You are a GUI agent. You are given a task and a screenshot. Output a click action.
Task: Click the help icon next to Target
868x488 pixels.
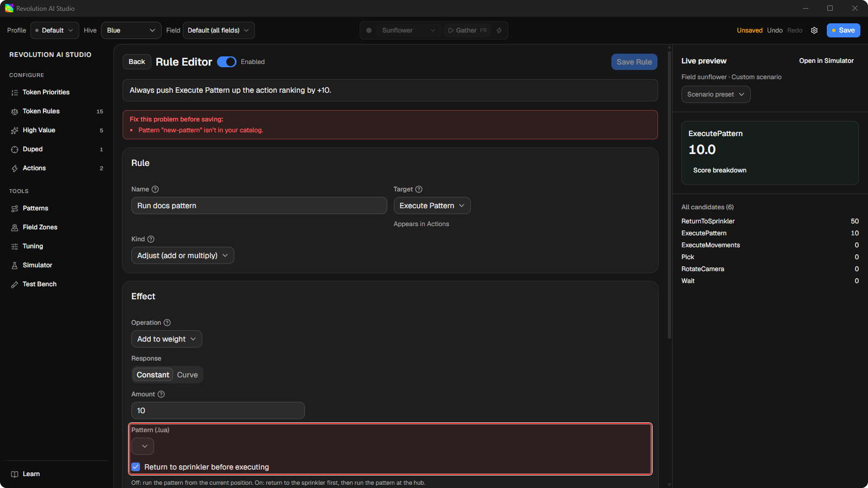pyautogui.click(x=419, y=189)
